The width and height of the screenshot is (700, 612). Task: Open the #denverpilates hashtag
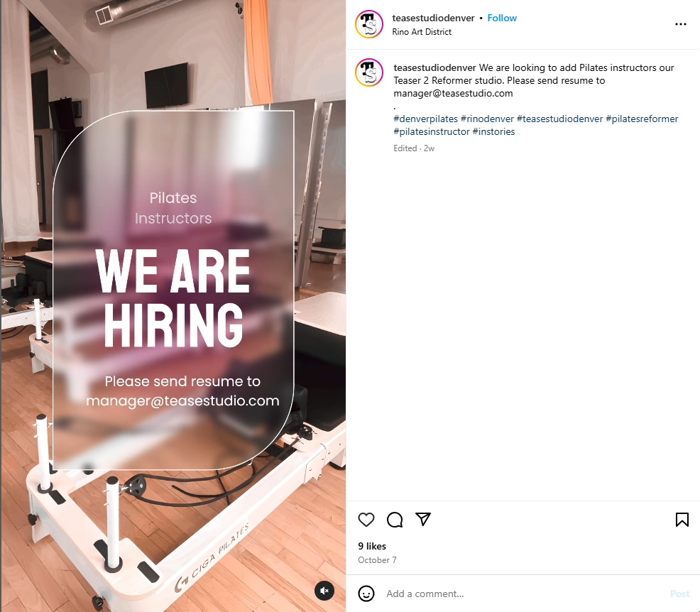[425, 119]
